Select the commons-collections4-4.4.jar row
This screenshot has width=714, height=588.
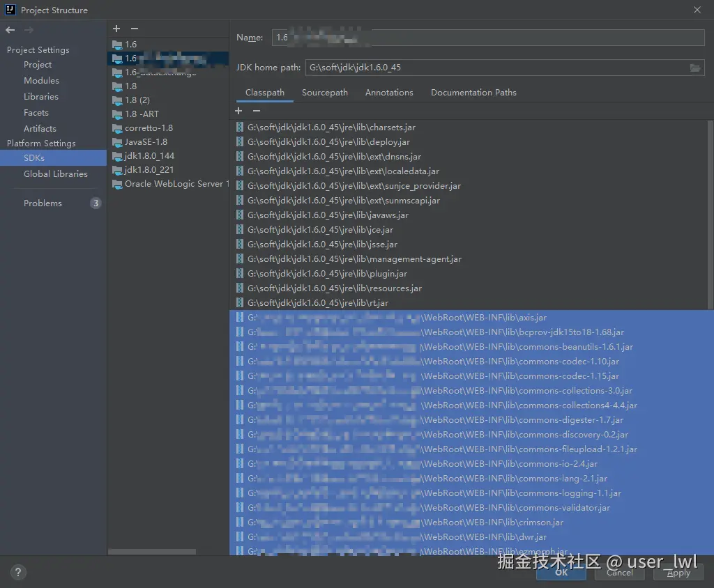[x=472, y=405]
